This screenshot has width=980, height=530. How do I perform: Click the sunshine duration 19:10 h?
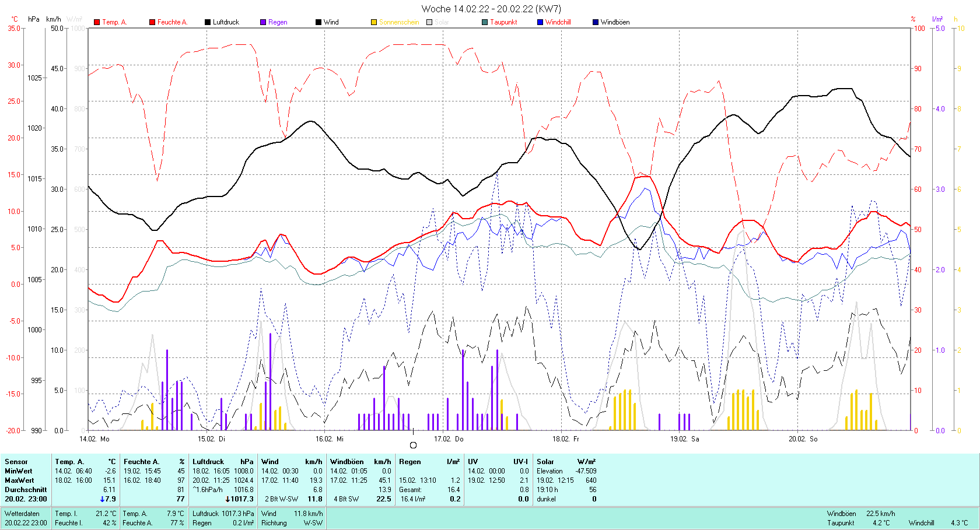click(547, 490)
